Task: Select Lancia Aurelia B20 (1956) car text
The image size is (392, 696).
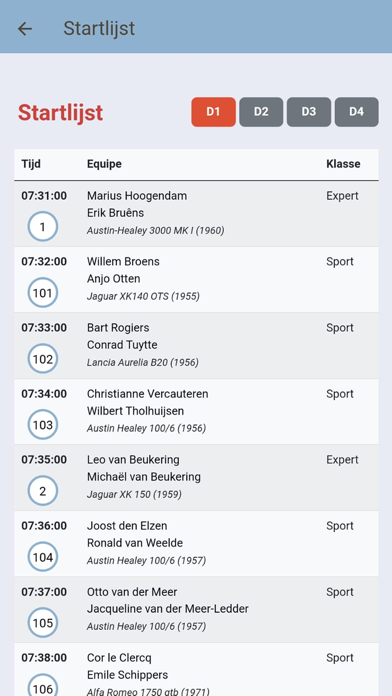Action: click(x=143, y=362)
